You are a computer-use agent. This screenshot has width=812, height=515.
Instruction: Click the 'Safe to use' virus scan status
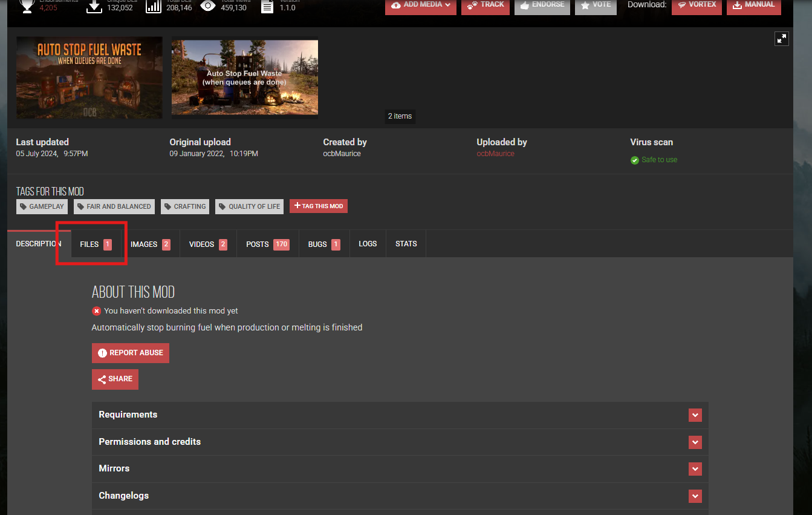point(660,160)
